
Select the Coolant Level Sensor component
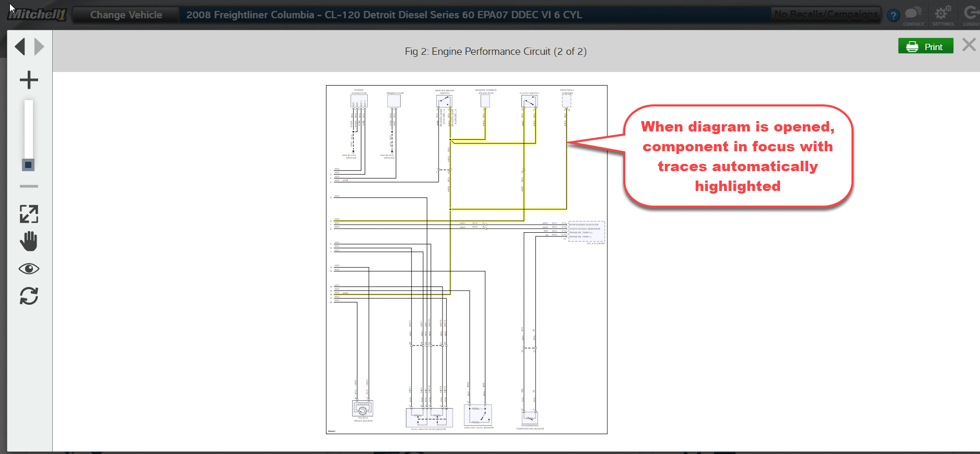[x=478, y=415]
